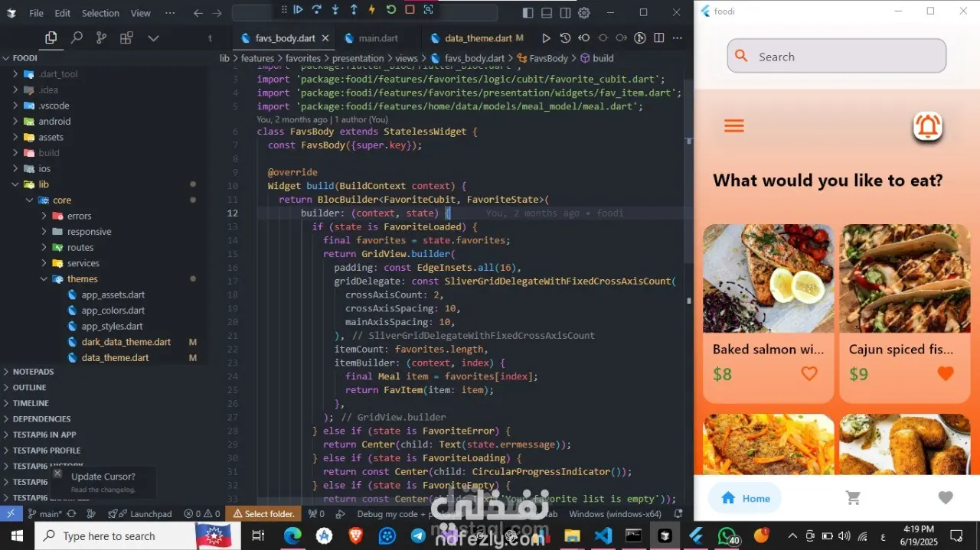Trigger Flutter Hot Reload lightning icon
The width and height of the screenshot is (980, 550).
(x=372, y=10)
